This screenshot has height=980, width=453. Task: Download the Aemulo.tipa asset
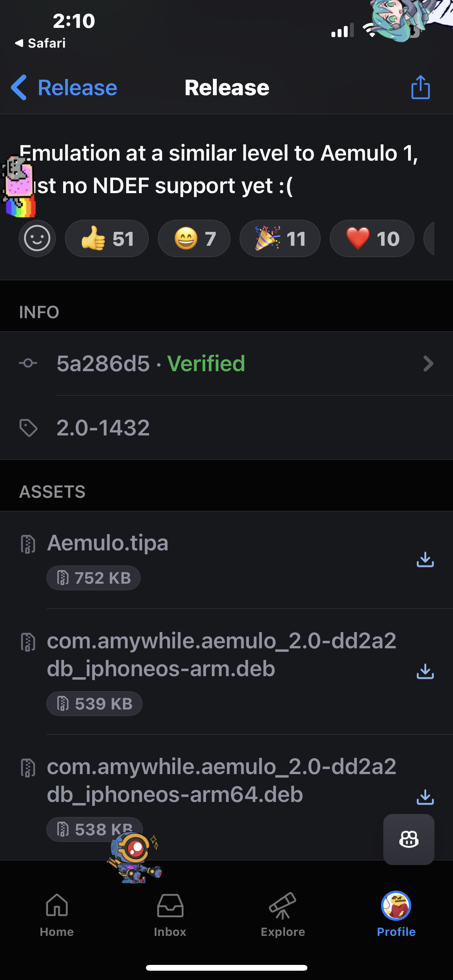[x=425, y=560]
